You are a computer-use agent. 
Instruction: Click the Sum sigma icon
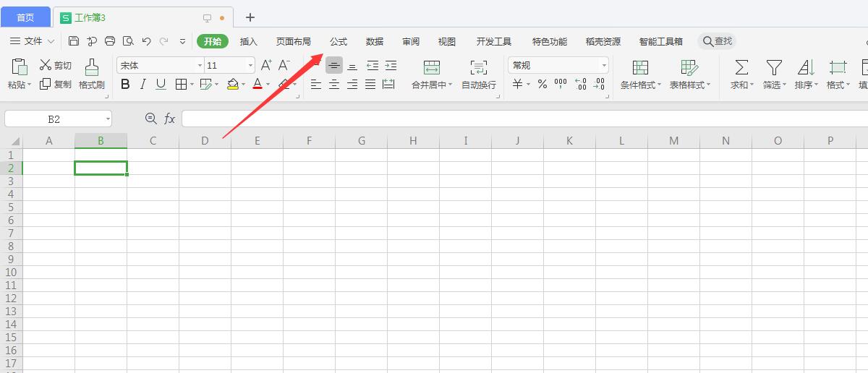click(741, 67)
